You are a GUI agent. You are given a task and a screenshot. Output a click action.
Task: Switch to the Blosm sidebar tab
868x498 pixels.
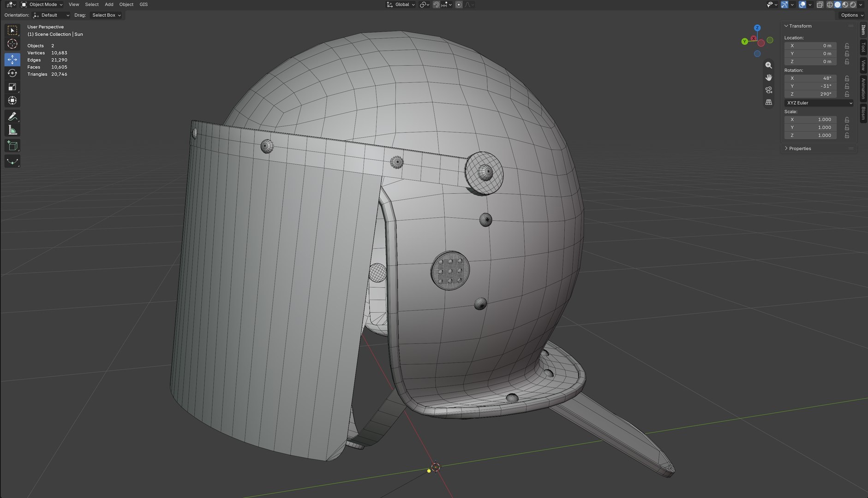(863, 113)
